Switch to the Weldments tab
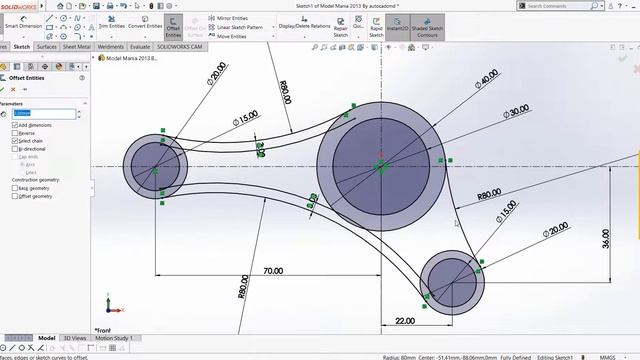This screenshot has height=360, width=640. tap(110, 47)
